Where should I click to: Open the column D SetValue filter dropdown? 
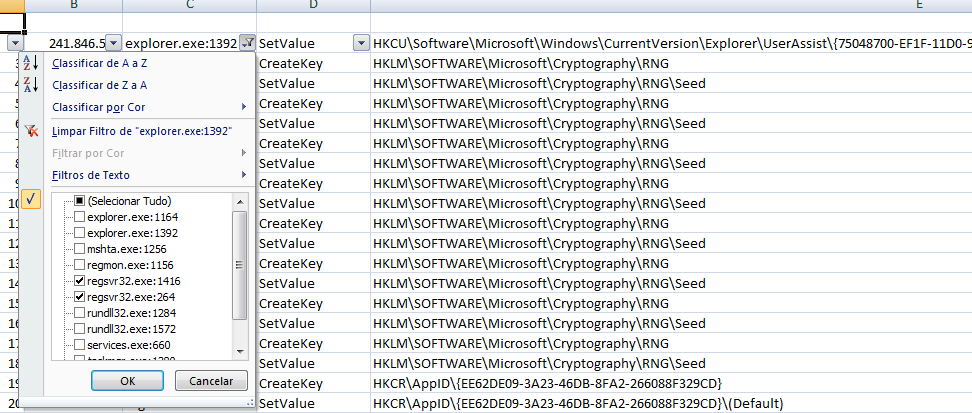pyautogui.click(x=360, y=44)
